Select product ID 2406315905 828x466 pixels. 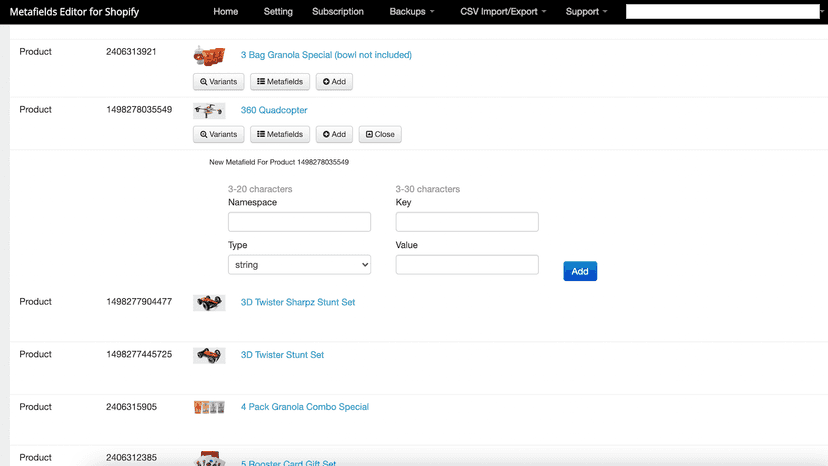point(131,407)
